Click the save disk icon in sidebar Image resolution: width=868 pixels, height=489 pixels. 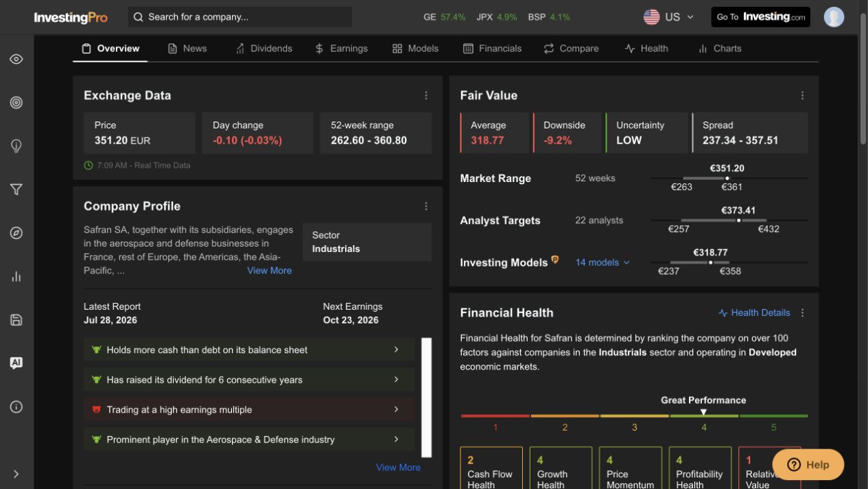pos(16,320)
